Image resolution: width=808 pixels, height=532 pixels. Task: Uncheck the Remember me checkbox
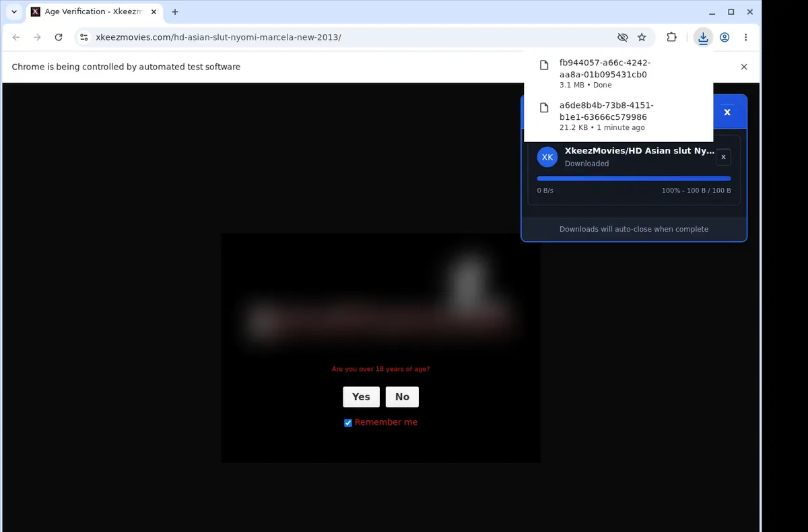coord(348,423)
